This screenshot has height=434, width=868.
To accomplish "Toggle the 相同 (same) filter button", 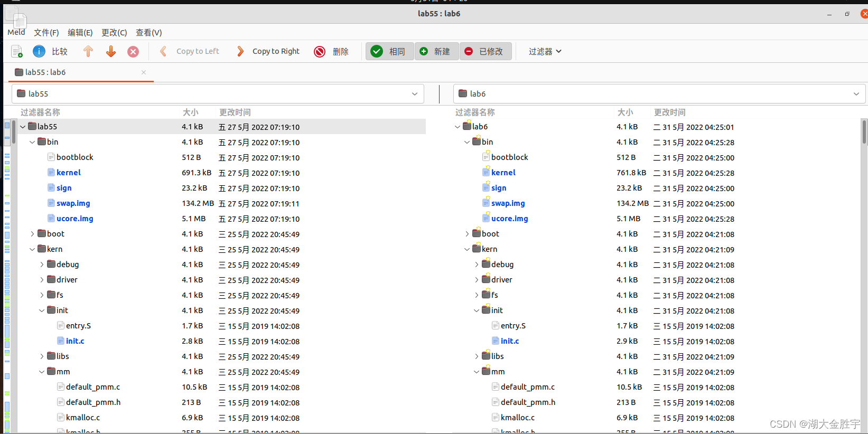I will tap(389, 51).
